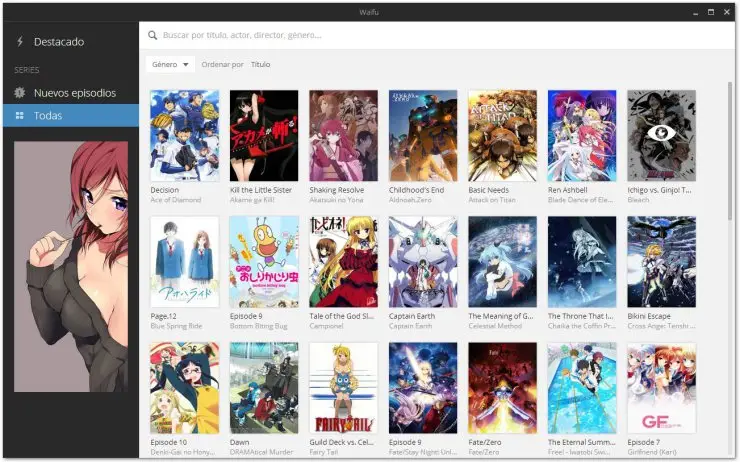This screenshot has width=740, height=462.
Task: Open the Fate/Stay Night poster
Action: [423, 388]
